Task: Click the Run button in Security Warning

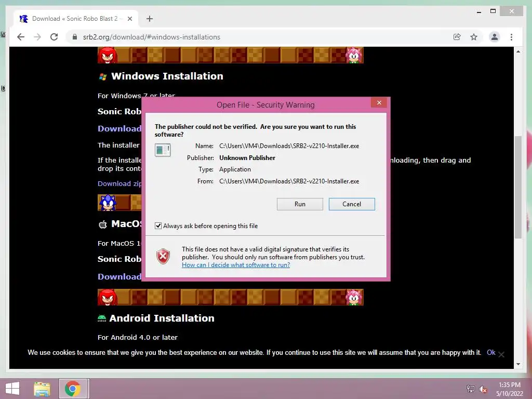Action: (x=300, y=204)
